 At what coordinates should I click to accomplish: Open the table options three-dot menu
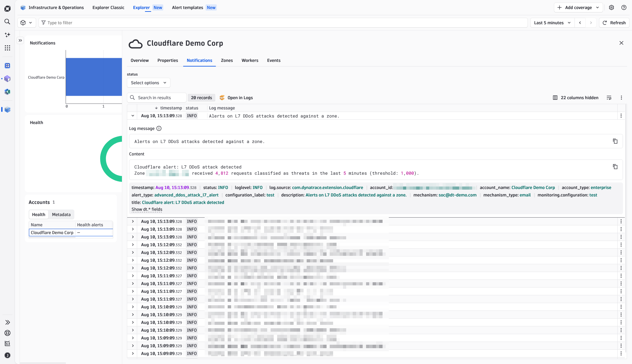621,98
